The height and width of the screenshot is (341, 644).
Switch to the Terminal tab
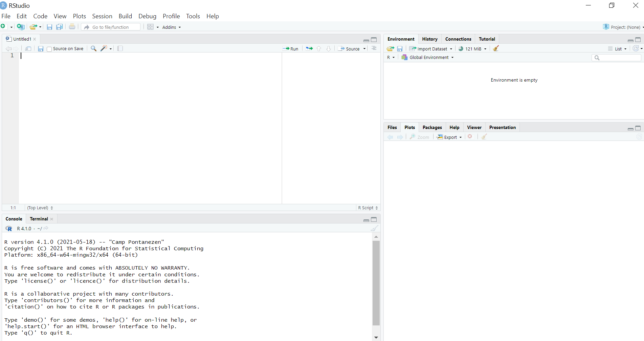coord(39,219)
